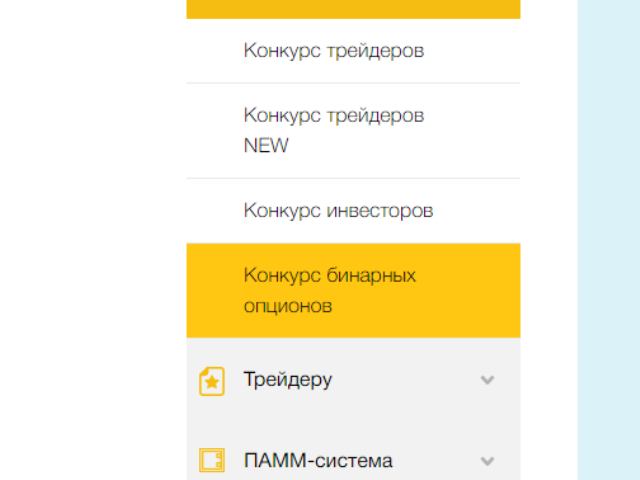Select highlighted Конкурс бинарных опционов item

pos(353,291)
